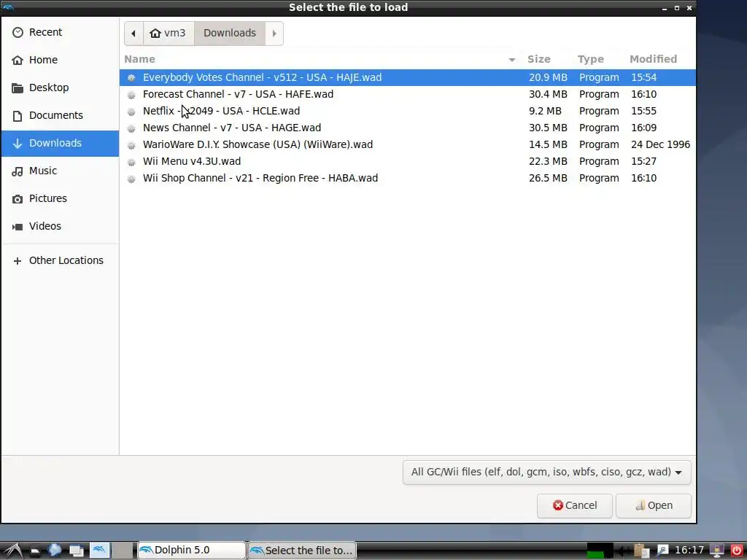Select News Channel v7 HAGE.wad file
The height and width of the screenshot is (560, 747).
click(407, 128)
